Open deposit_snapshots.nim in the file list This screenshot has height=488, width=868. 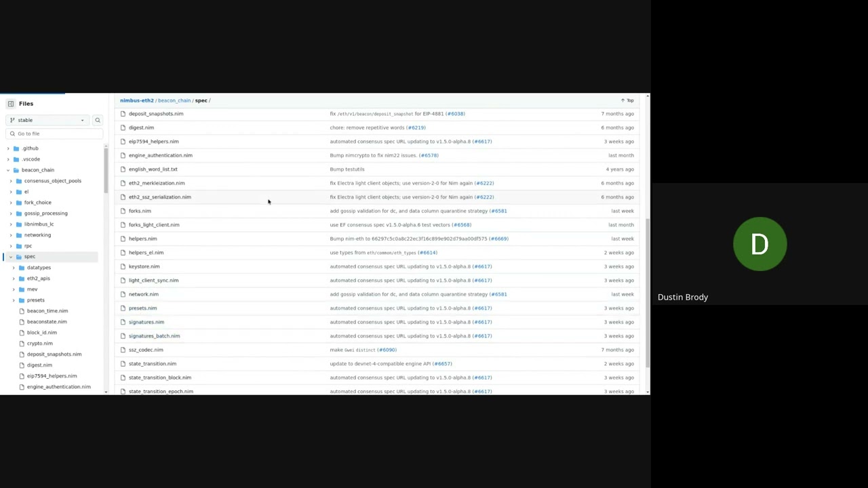pyautogui.click(x=156, y=114)
